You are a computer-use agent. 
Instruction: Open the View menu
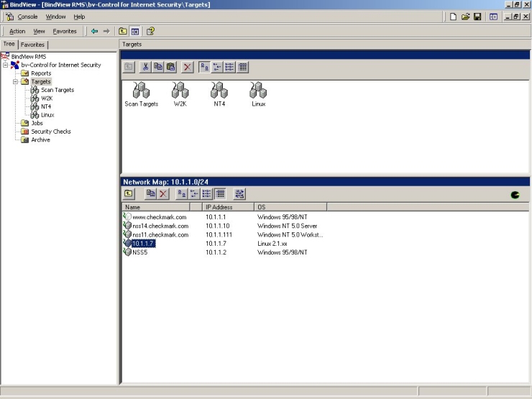(39, 31)
